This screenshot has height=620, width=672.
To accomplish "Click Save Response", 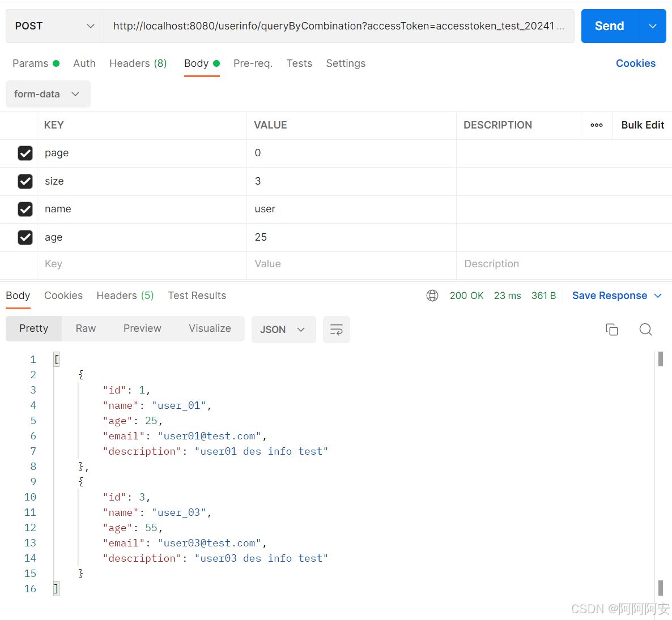I will 610,296.
